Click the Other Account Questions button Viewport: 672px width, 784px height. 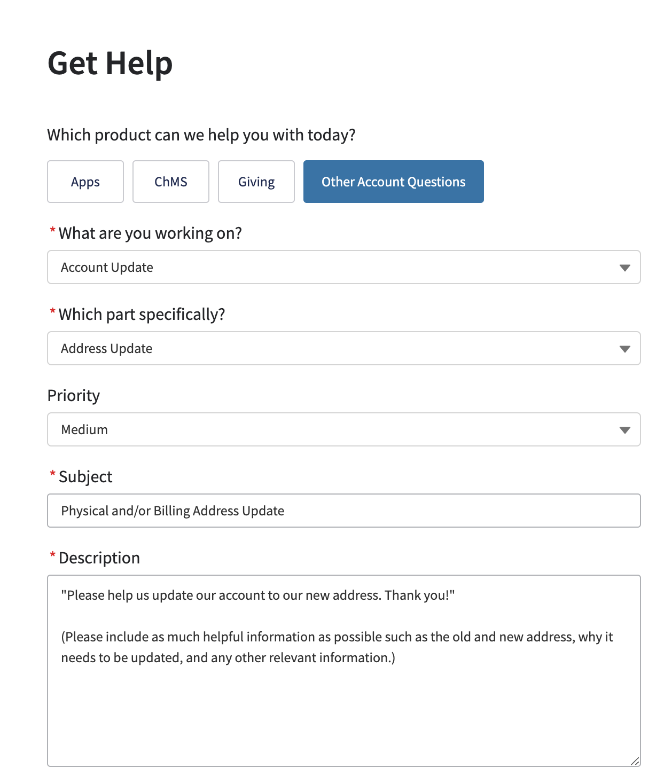pos(393,182)
